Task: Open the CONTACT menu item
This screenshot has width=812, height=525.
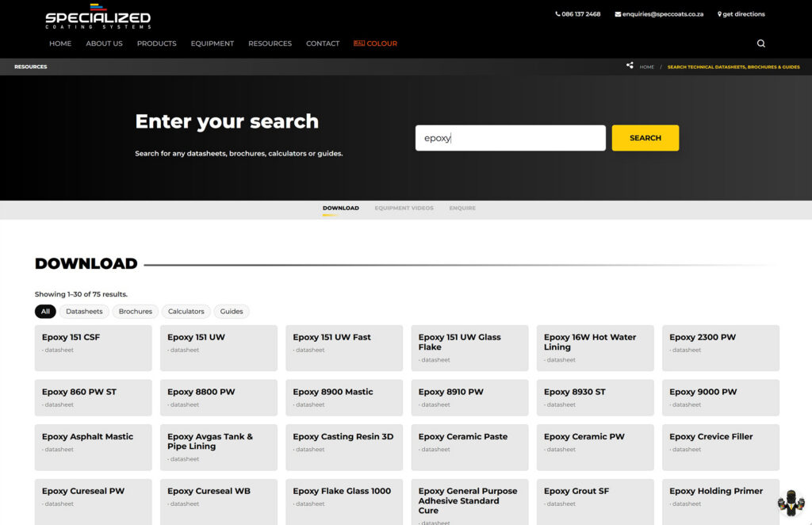Action: pos(323,44)
